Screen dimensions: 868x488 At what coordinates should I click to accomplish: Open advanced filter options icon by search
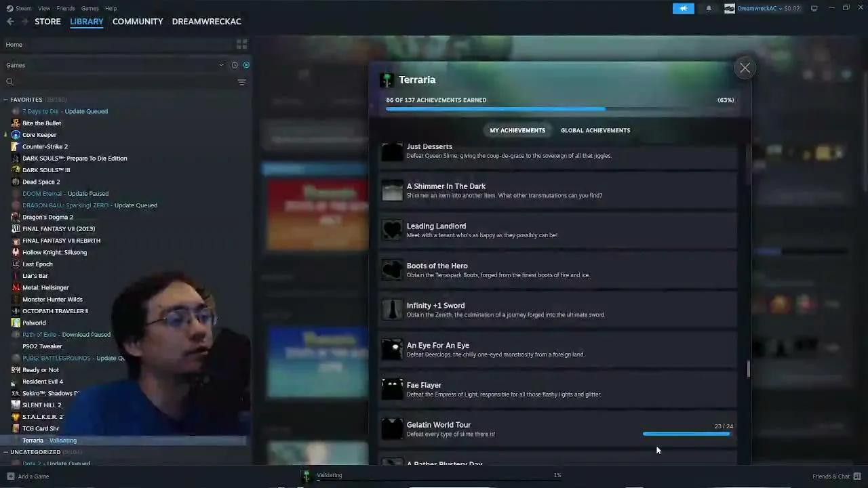241,82
